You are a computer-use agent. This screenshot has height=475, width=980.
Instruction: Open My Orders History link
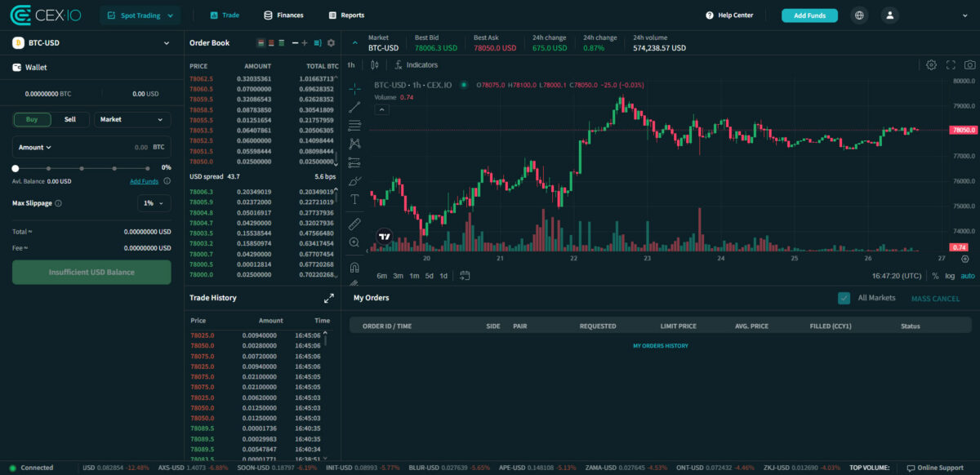[661, 346]
